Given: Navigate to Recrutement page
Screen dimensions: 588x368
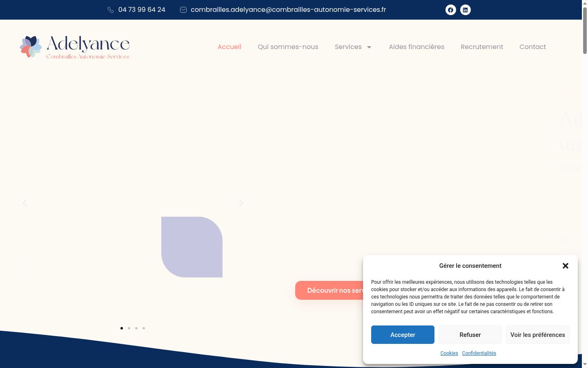Looking at the screenshot, I should 482,47.
